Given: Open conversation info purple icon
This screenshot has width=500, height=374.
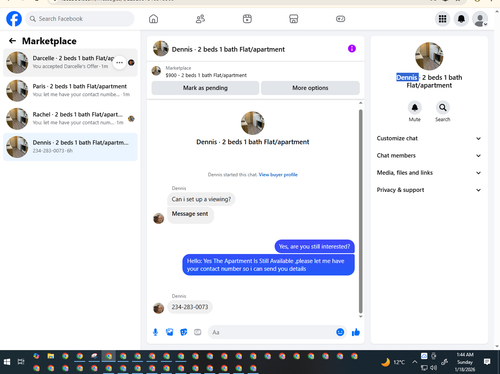Looking at the screenshot, I should (x=352, y=49).
